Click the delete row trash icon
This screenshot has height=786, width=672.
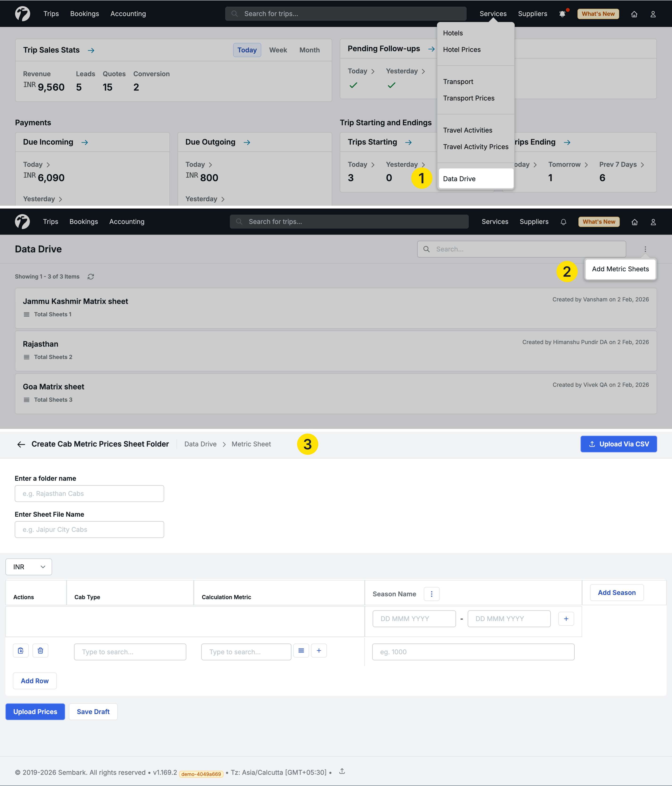[40, 651]
